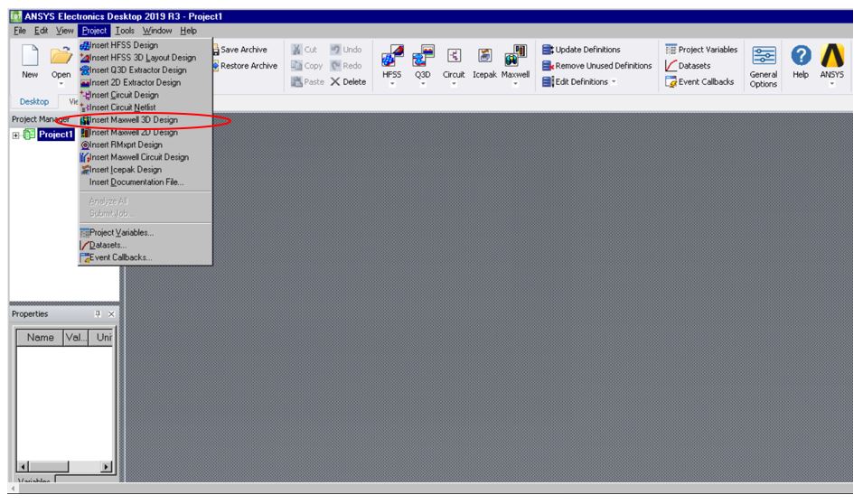Switch to the Desktop ribbon tab

[34, 102]
